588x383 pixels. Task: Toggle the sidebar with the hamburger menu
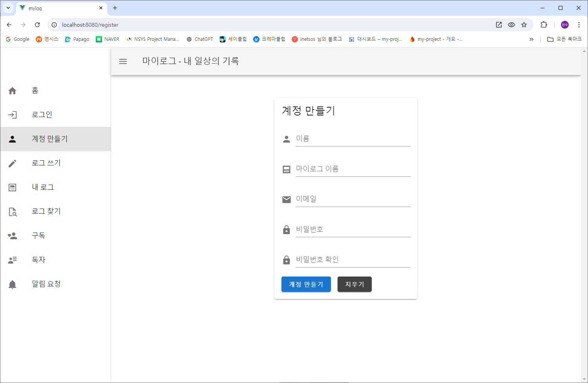(x=123, y=61)
